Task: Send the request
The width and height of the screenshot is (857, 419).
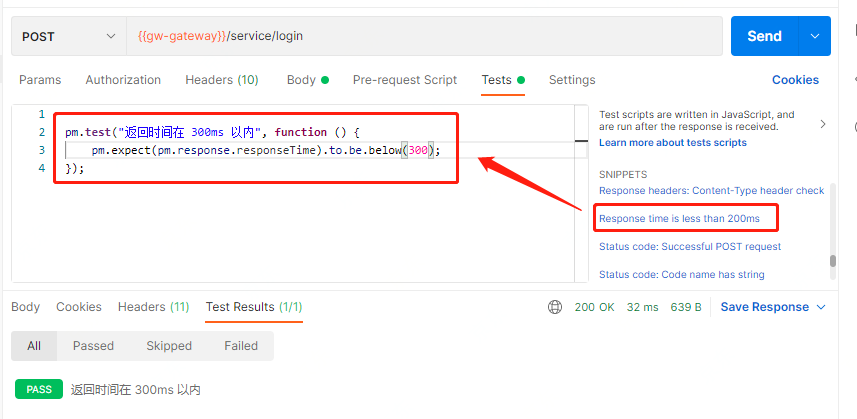Action: pos(764,36)
